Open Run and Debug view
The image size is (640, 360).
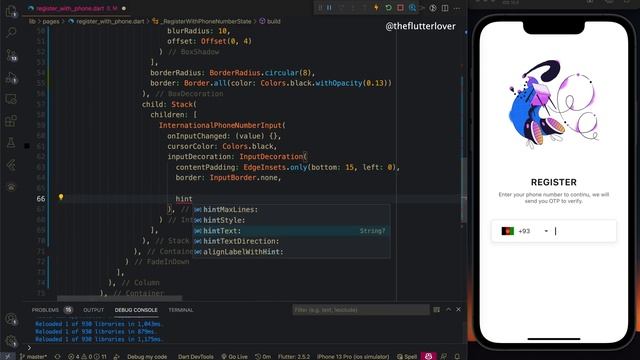[x=11, y=77]
